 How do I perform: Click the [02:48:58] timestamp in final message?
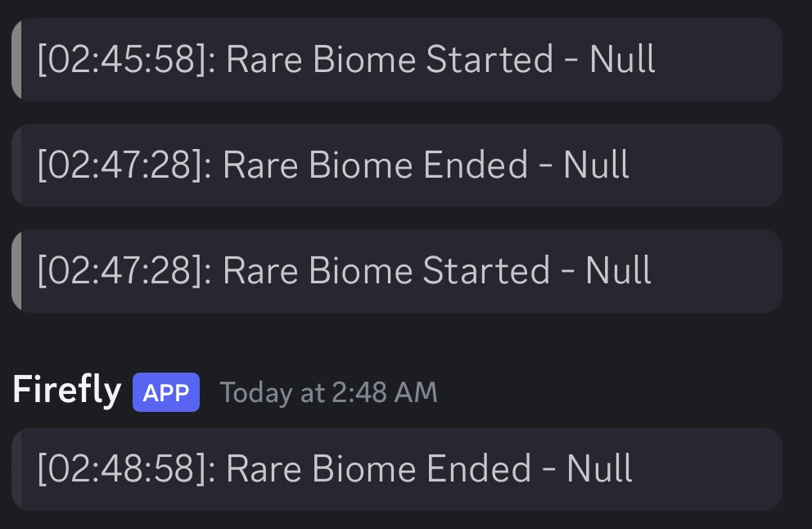(x=120, y=468)
